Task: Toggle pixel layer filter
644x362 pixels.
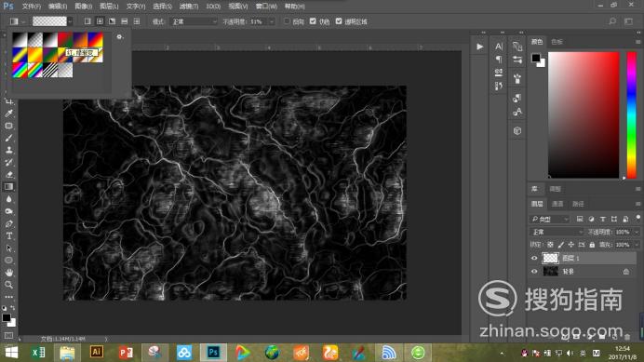Action: (x=580, y=219)
